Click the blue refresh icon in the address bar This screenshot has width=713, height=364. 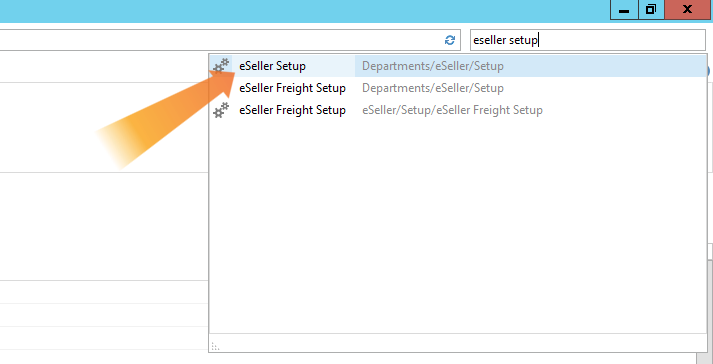click(450, 40)
